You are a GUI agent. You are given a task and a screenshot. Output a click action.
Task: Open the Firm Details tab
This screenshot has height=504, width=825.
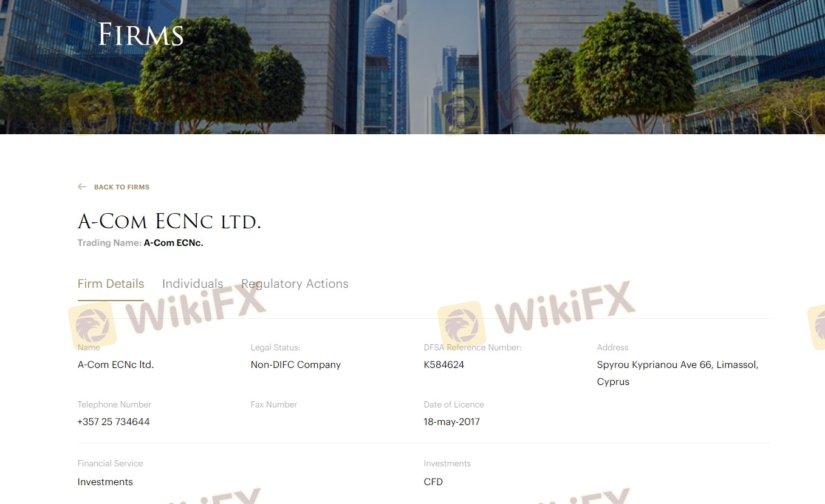point(111,284)
